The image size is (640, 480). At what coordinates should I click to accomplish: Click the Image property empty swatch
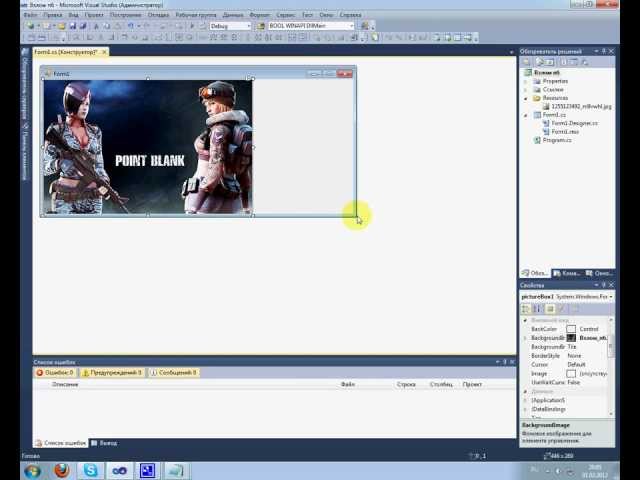571,374
